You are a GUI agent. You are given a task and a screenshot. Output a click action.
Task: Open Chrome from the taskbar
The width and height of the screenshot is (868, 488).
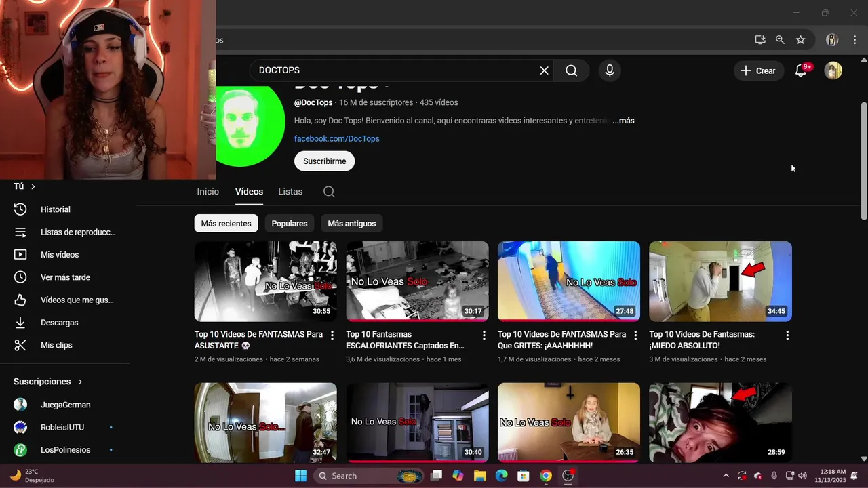[x=546, y=476]
